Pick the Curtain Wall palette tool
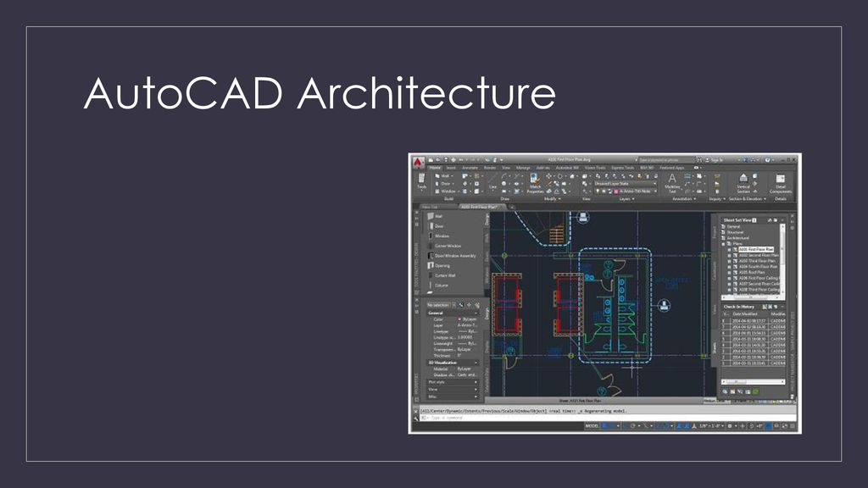This screenshot has height=488, width=868. (442, 275)
